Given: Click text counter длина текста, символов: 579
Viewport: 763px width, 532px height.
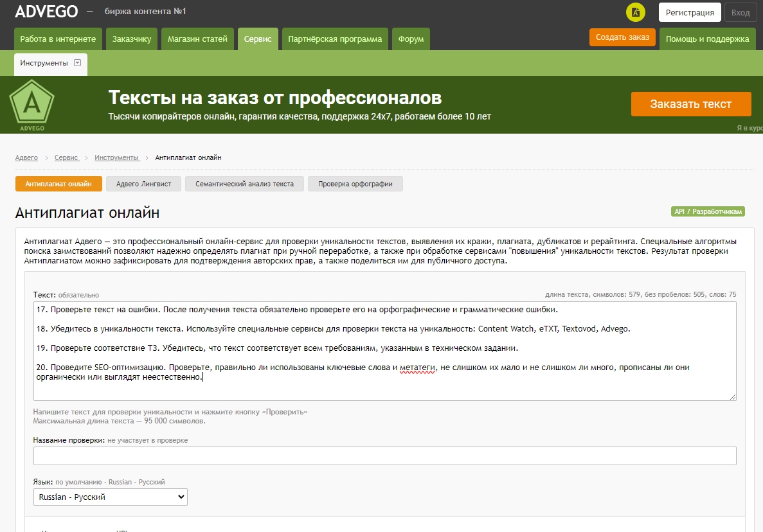Looking at the screenshot, I should (x=593, y=294).
